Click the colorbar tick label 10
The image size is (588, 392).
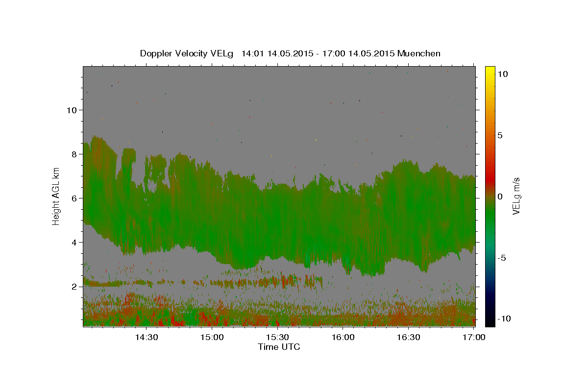coord(502,73)
